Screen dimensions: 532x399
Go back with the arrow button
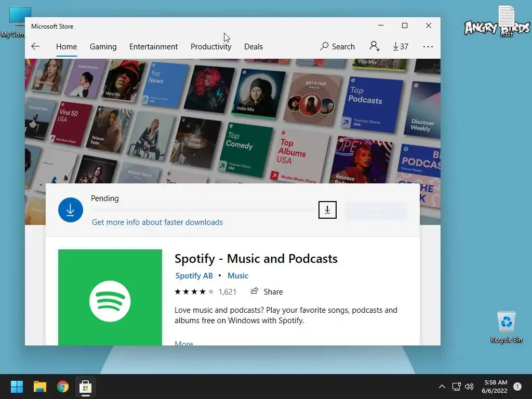pyautogui.click(x=35, y=46)
